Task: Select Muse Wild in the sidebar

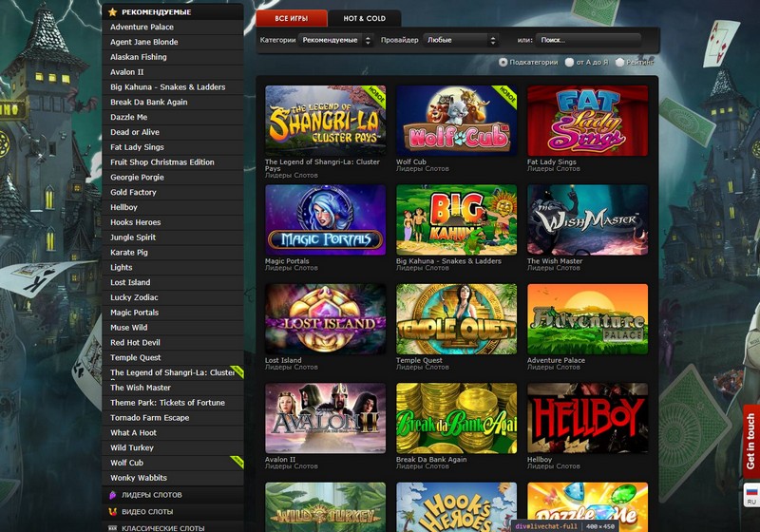Action: pyautogui.click(x=173, y=328)
